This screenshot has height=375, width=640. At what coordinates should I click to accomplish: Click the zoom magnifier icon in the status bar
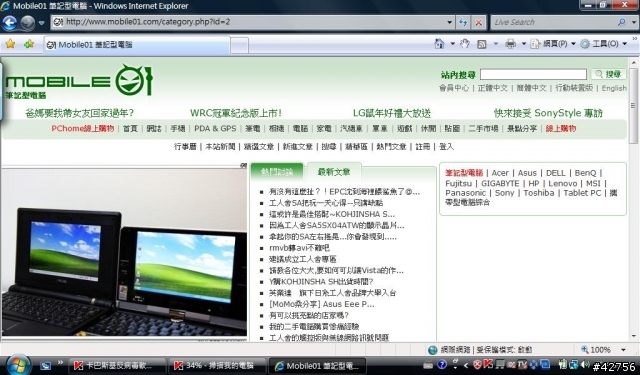584,349
